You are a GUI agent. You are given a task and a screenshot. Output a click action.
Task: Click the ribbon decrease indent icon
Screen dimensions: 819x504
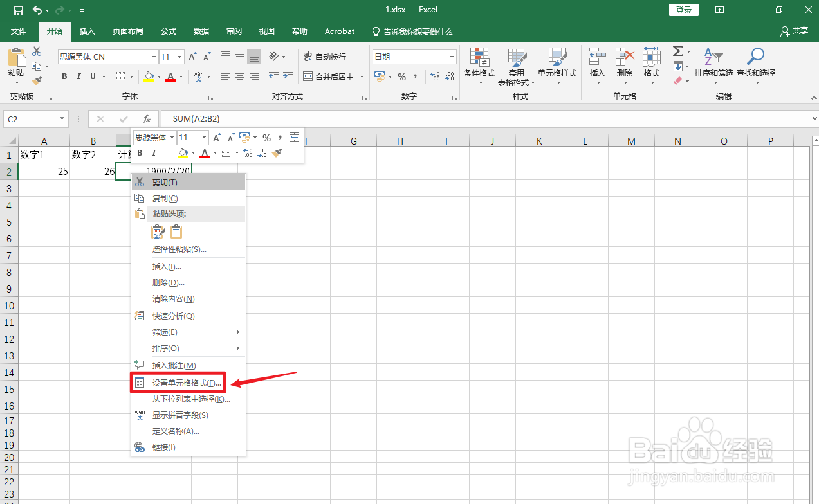[274, 76]
